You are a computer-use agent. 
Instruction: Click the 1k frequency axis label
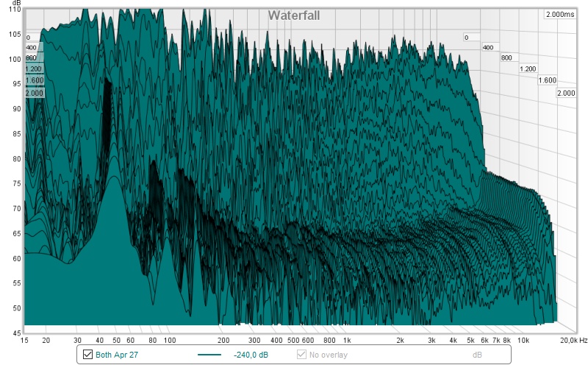[347, 341]
